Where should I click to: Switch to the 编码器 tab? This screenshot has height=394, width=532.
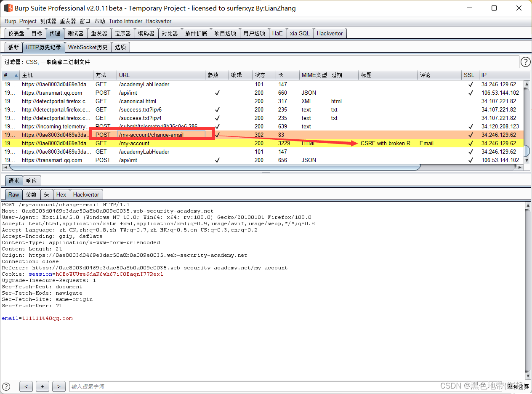[x=146, y=33]
